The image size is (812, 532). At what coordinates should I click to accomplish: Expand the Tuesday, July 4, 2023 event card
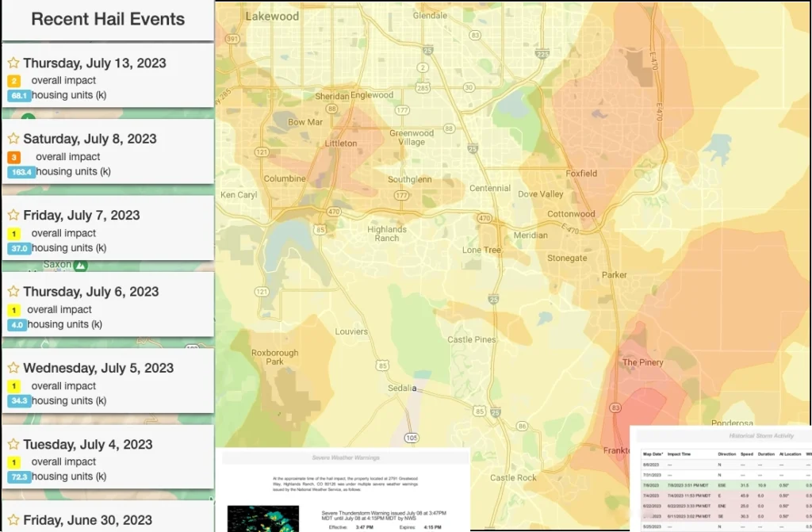tap(87, 445)
